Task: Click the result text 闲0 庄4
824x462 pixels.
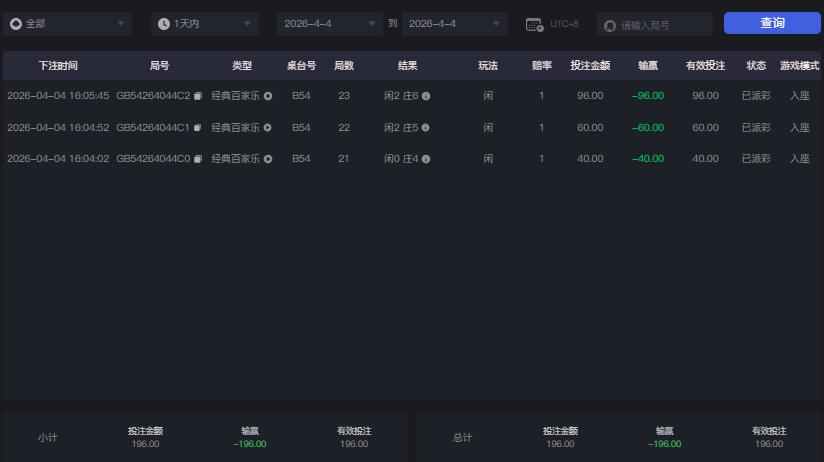Action: (x=401, y=159)
